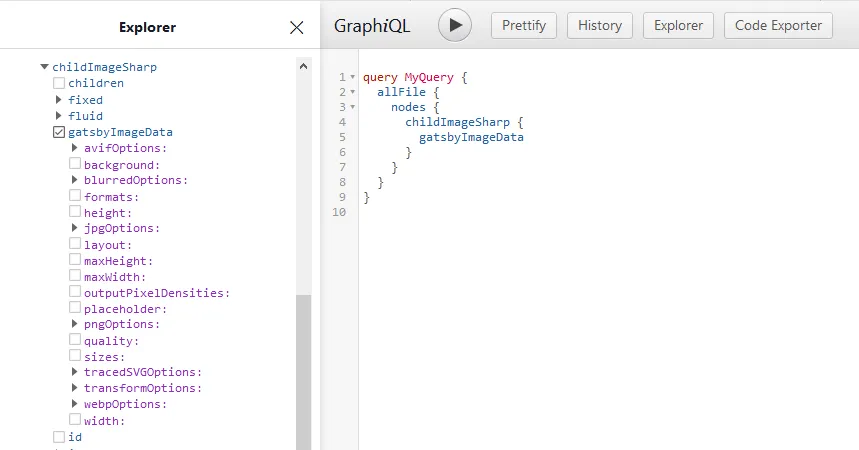Collapse the childImageSharp tree node
This screenshot has width=859, height=450.
44,67
